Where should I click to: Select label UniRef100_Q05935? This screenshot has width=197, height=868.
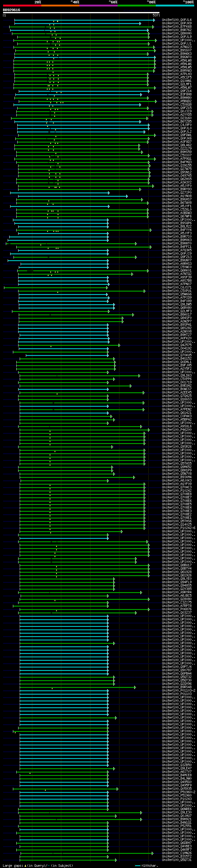[177, 789]
